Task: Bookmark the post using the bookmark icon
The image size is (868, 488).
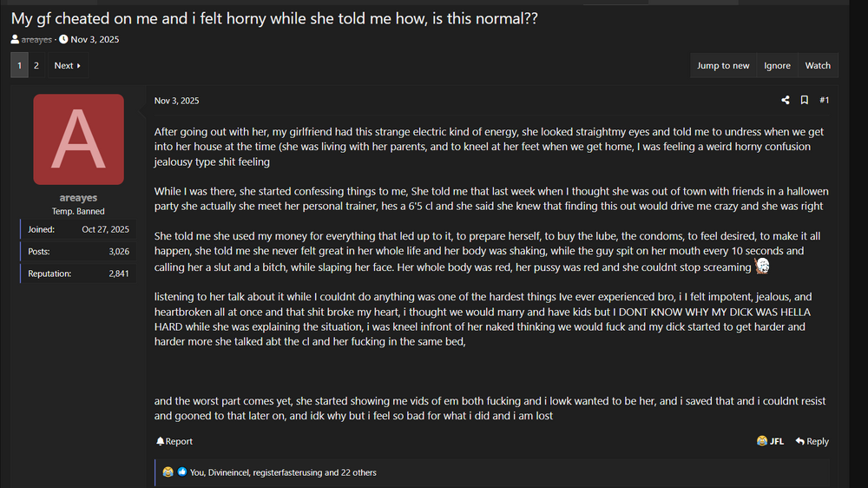Action: [805, 101]
